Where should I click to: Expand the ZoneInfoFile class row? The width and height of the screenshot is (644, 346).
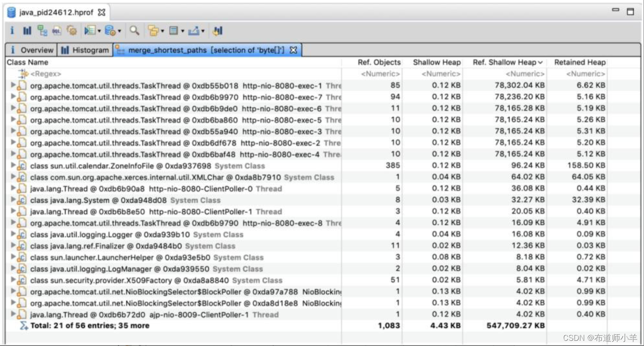click(13, 165)
